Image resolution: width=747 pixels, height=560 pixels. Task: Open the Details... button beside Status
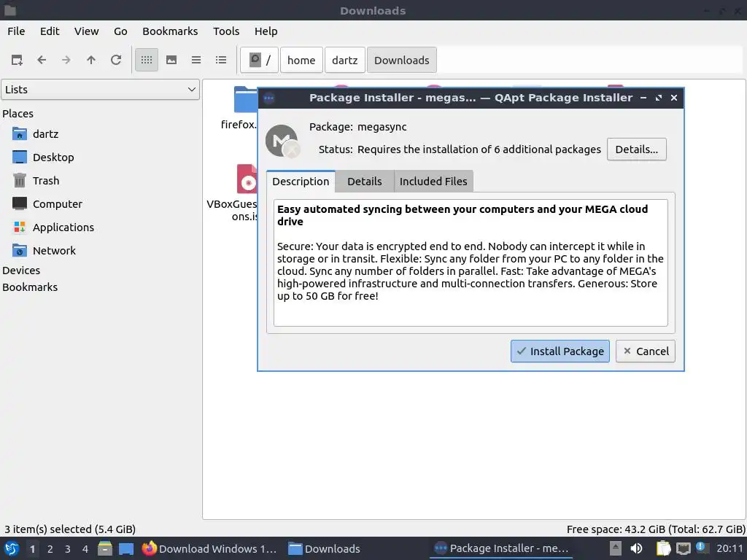pyautogui.click(x=636, y=149)
